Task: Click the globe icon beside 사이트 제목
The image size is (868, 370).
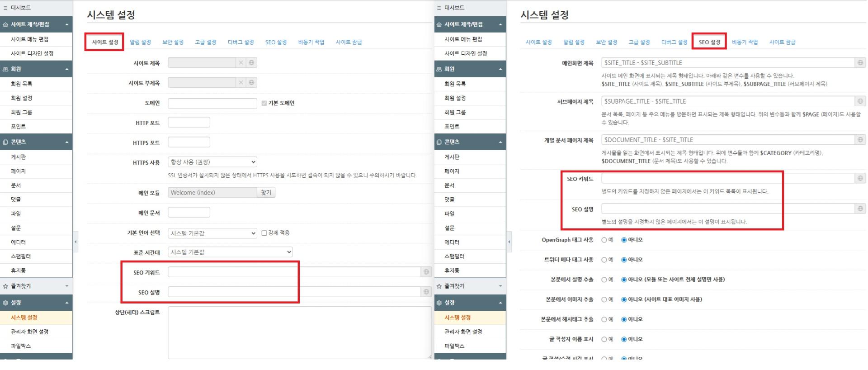Action: coord(251,63)
